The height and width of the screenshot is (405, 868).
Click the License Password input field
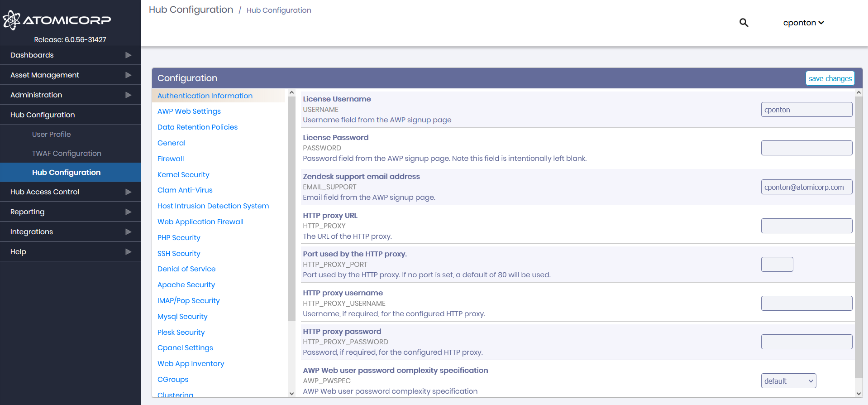[806, 148]
